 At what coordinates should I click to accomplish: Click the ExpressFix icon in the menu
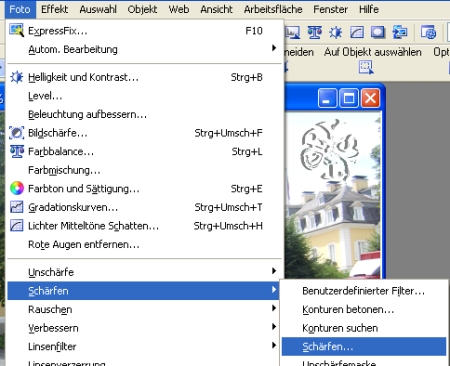pyautogui.click(x=16, y=31)
